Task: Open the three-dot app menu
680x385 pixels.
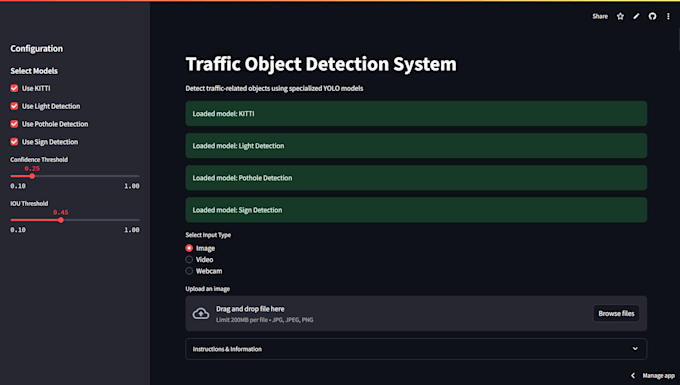Action: [x=668, y=16]
